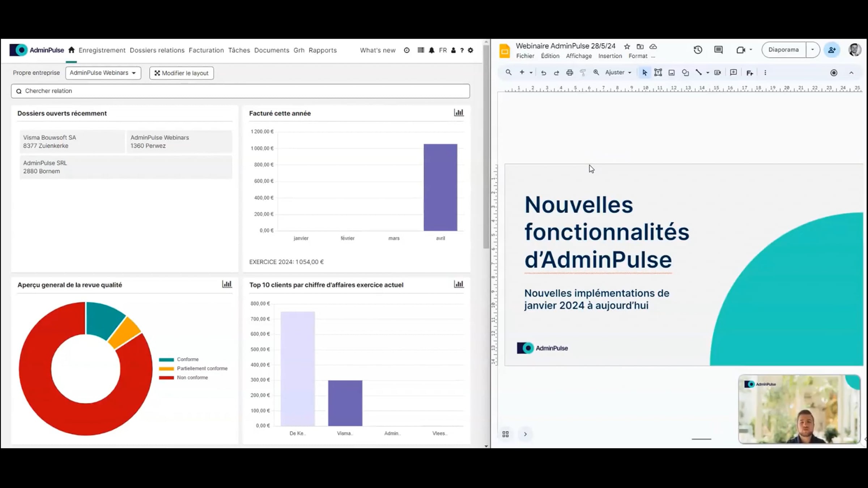Open the Dossiers relations menu
868x488 pixels.
(x=157, y=50)
